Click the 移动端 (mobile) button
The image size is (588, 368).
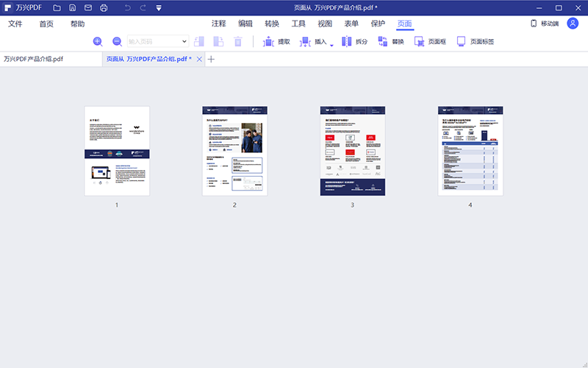tap(544, 24)
